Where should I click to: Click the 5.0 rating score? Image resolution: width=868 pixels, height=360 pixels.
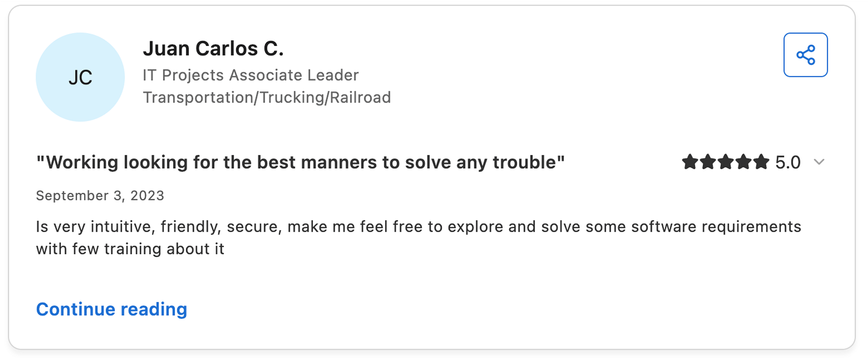[788, 162]
